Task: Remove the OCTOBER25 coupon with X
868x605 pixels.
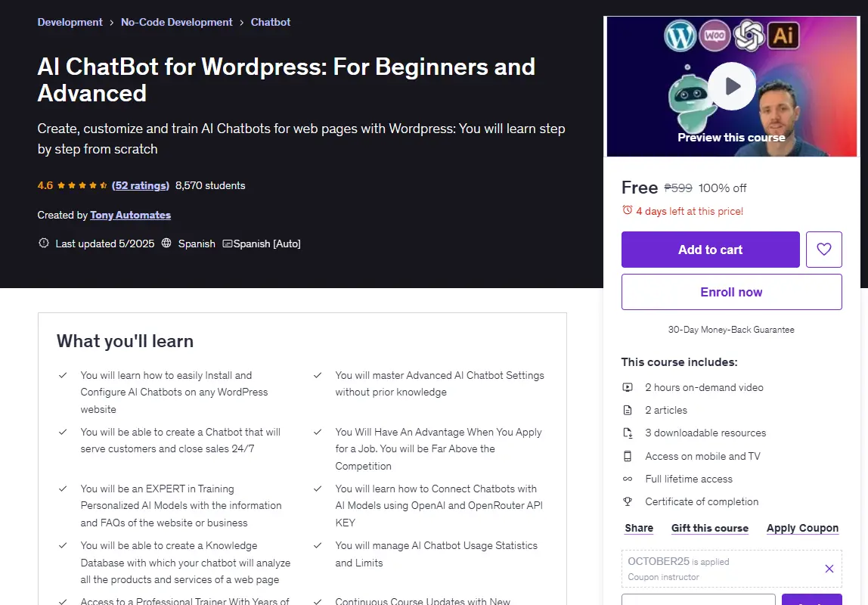Action: (829, 569)
